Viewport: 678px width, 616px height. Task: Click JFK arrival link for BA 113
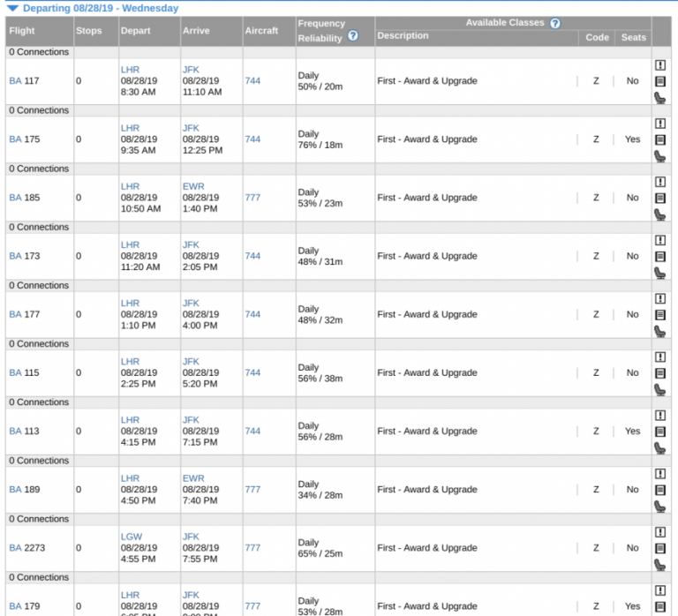coord(191,420)
